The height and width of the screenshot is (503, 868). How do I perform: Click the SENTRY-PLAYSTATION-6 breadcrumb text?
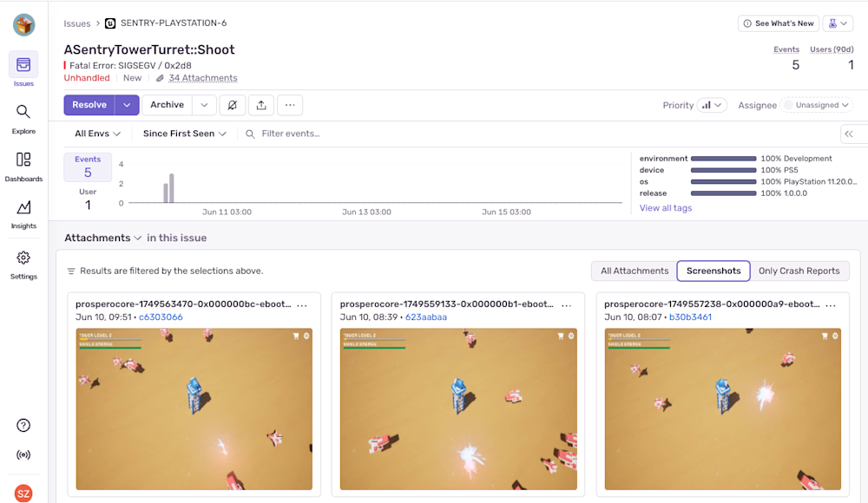tap(174, 23)
